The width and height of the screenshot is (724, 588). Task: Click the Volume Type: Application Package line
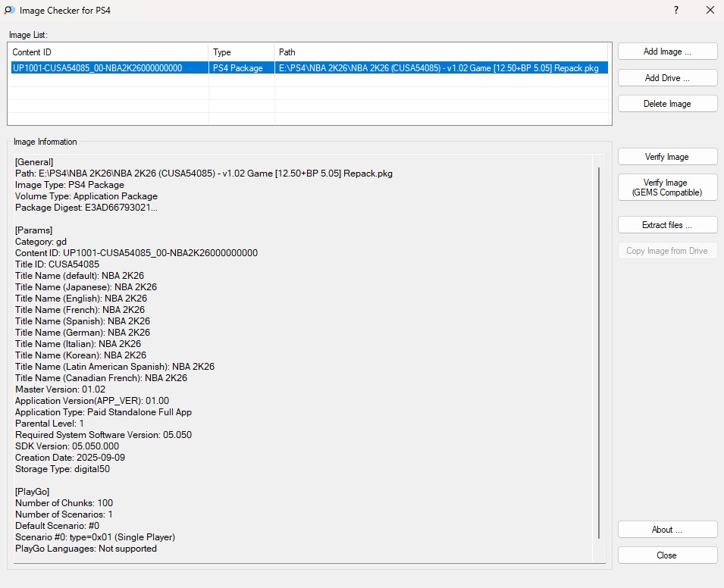[86, 196]
